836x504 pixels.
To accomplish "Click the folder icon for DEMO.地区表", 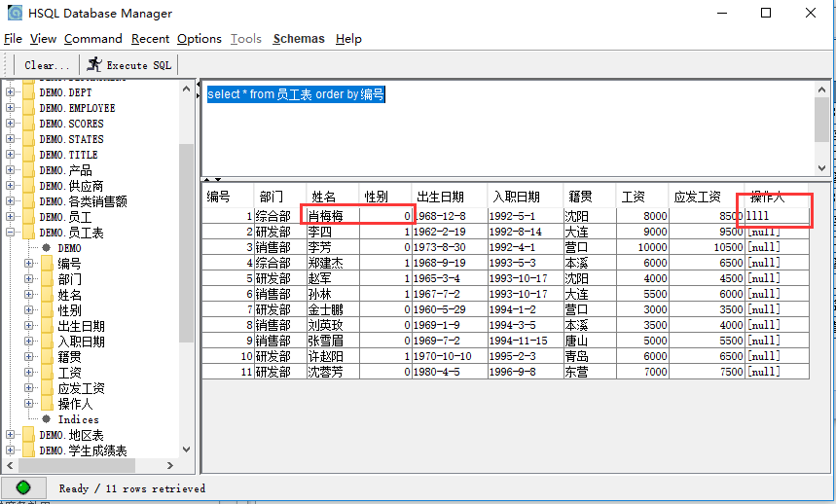I will click(x=29, y=435).
